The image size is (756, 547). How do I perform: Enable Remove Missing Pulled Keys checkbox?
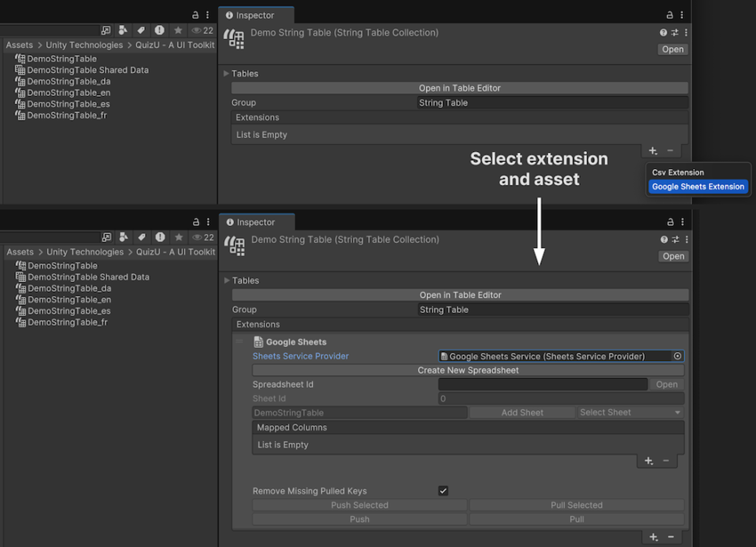(443, 491)
